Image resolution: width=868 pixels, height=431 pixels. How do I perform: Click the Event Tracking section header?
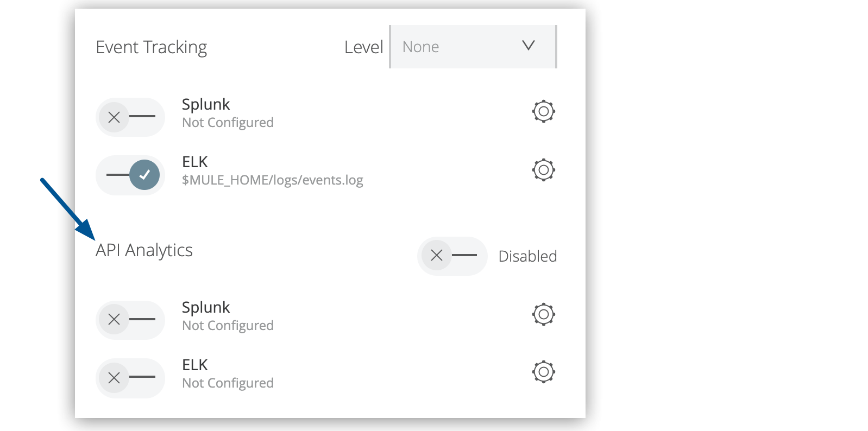pyautogui.click(x=151, y=47)
